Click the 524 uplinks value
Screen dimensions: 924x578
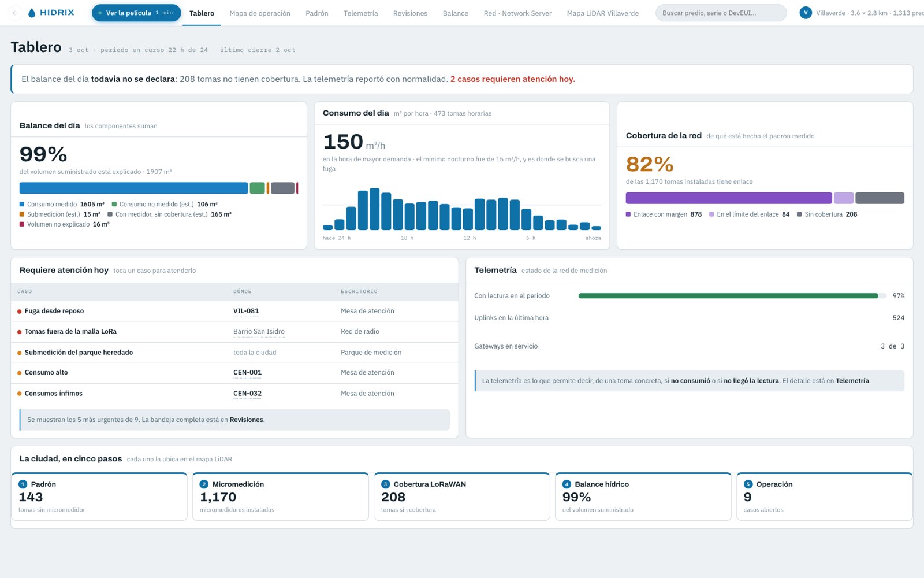pyautogui.click(x=899, y=318)
